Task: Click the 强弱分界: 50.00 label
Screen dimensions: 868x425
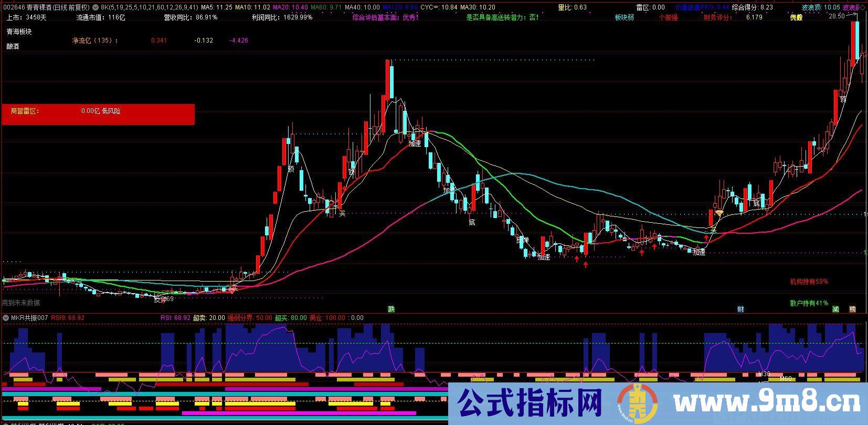Action: tap(249, 318)
